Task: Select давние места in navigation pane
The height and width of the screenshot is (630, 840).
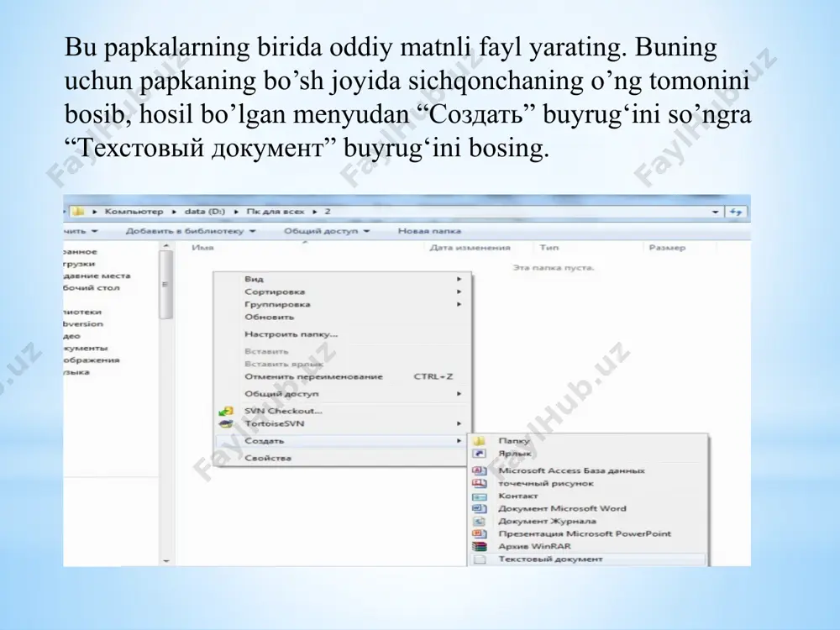Action: click(97, 276)
